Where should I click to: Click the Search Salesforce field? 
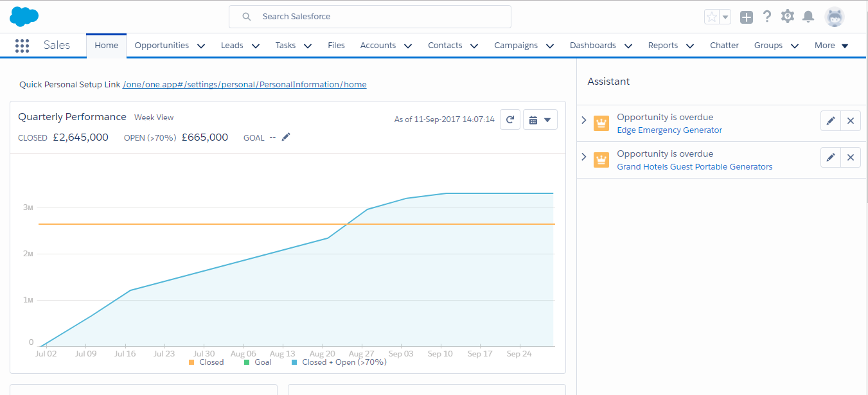coord(370,17)
